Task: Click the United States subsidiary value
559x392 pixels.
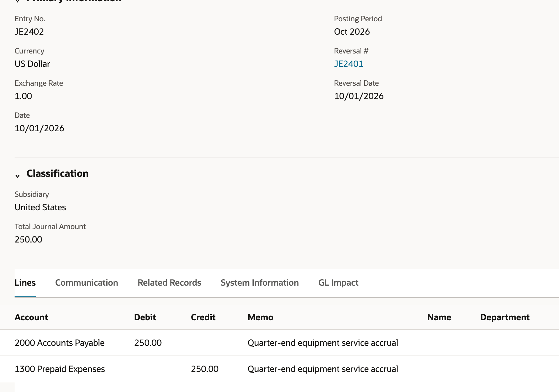Action: point(40,207)
